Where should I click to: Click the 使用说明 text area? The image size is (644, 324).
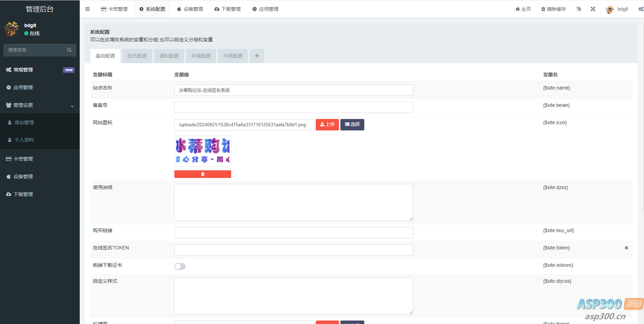click(294, 202)
